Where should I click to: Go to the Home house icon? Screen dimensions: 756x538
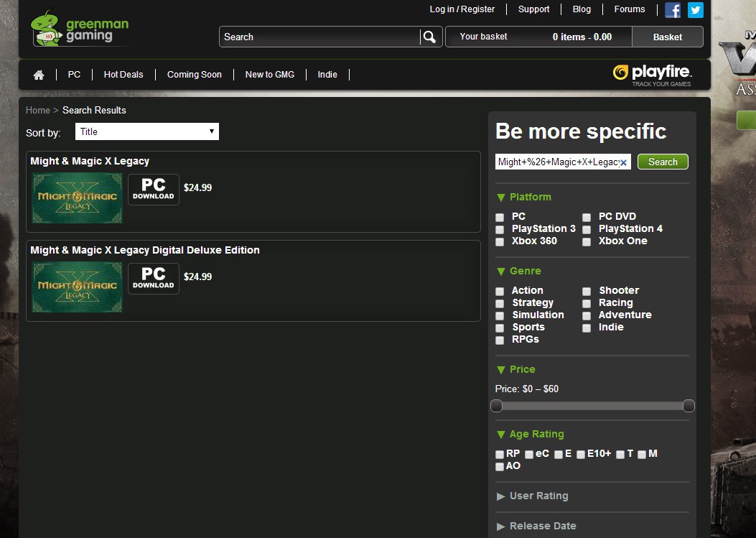click(x=39, y=75)
